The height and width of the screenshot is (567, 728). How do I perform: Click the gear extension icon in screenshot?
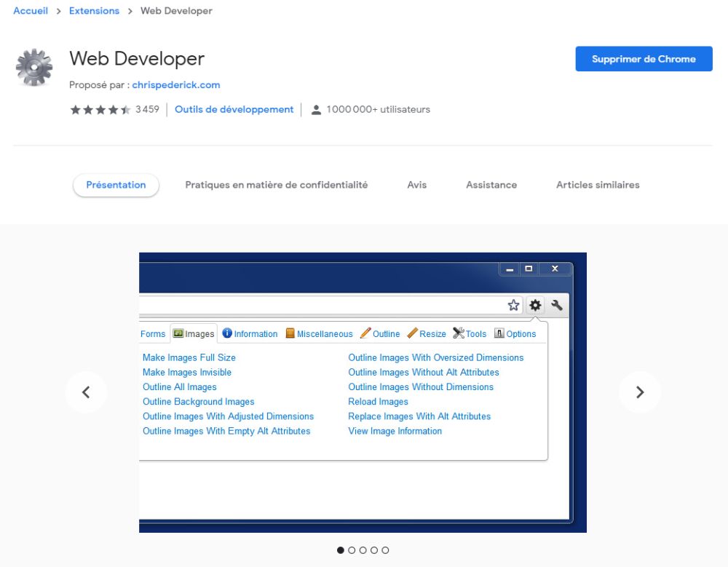pyautogui.click(x=535, y=305)
